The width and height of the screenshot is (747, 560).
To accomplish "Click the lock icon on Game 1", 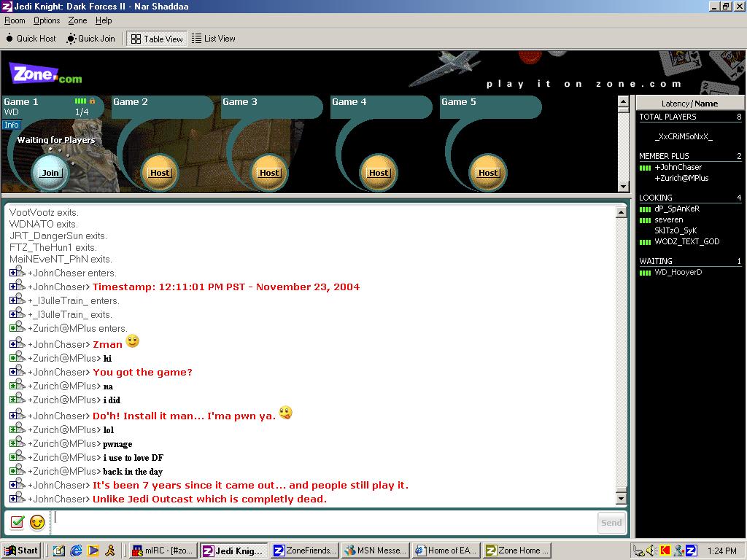I will (x=93, y=101).
